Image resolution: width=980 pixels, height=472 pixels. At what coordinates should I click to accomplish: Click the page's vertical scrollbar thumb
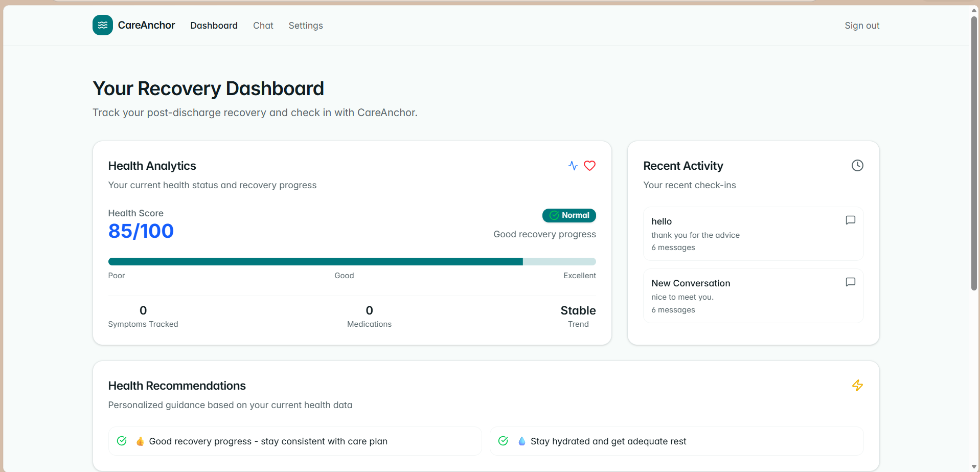coord(974,153)
